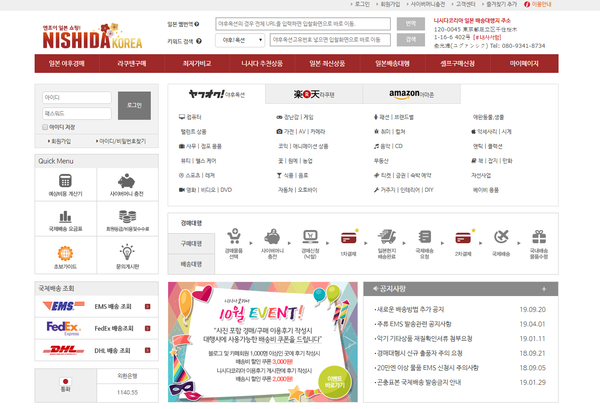Open the calculator icon in Quick Menu
This screenshot has height=409, width=600.
click(65, 181)
